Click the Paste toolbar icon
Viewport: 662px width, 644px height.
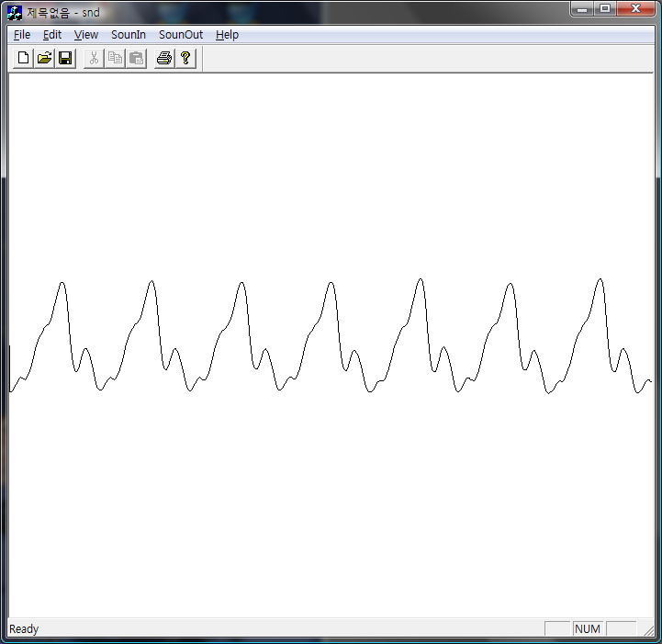(x=136, y=58)
